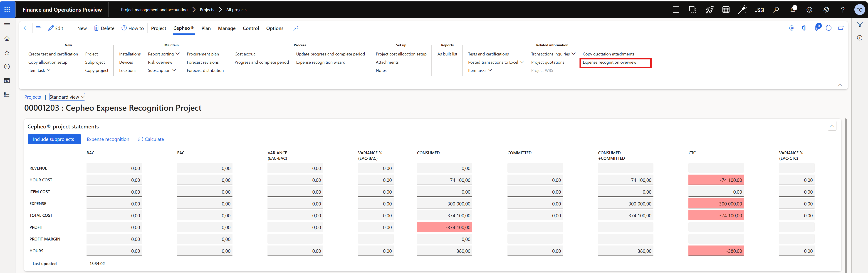The width and height of the screenshot is (868, 273).
Task: Click the Delete button
Action: 104,28
